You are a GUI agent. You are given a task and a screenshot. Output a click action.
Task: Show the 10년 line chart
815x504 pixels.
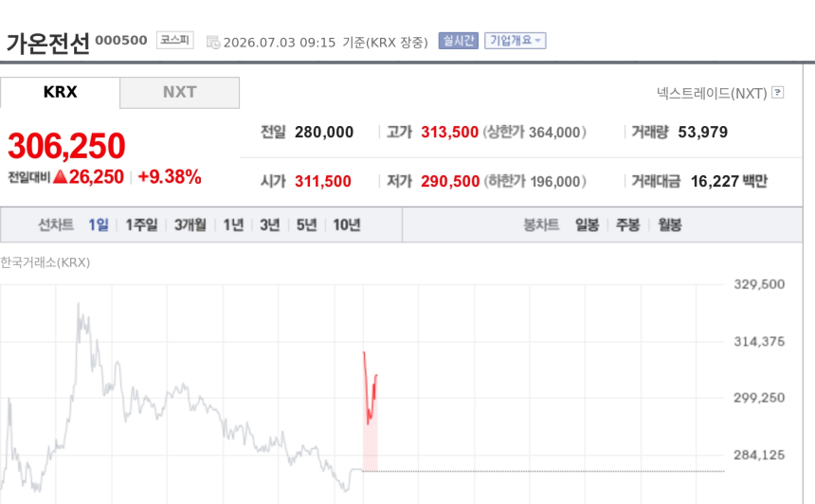pos(347,225)
